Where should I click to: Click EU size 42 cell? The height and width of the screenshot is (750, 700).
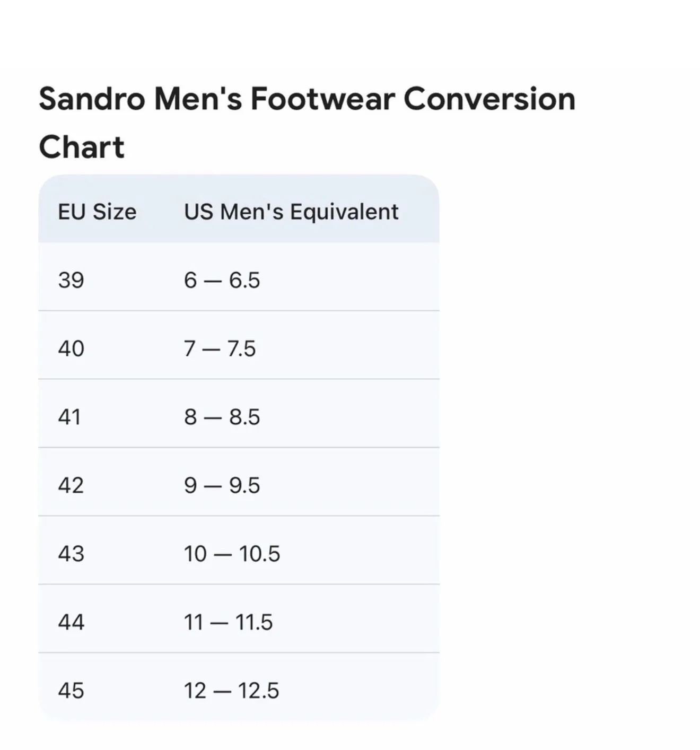tap(71, 485)
